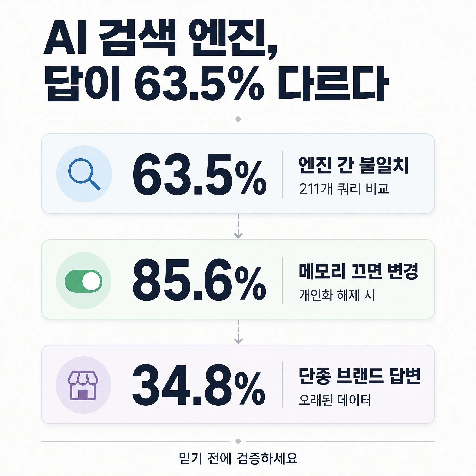Click the '개인화 해제 시' subtitle

337,295
